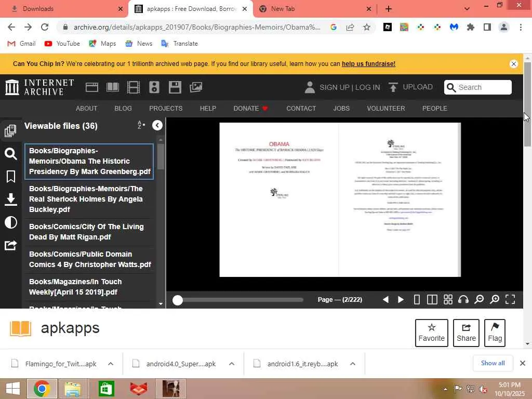This screenshot has height=399, width=532.
Task: Click the Internet Archive Search field
Action: 478,87
